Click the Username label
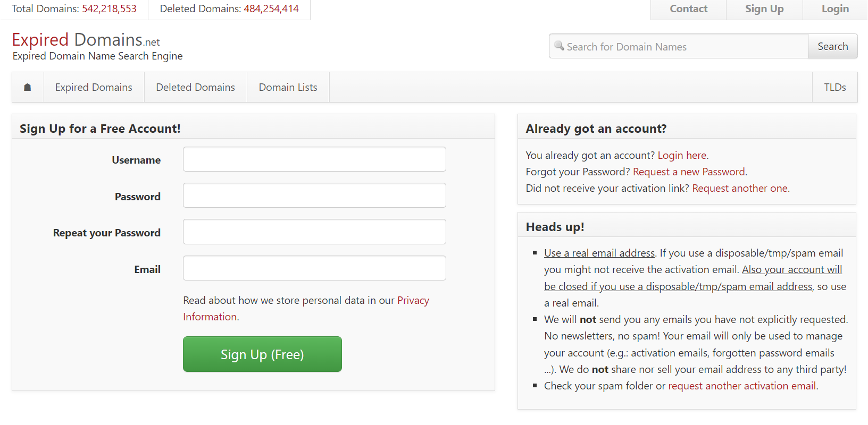Image resolution: width=868 pixels, height=425 pixels. [136, 160]
